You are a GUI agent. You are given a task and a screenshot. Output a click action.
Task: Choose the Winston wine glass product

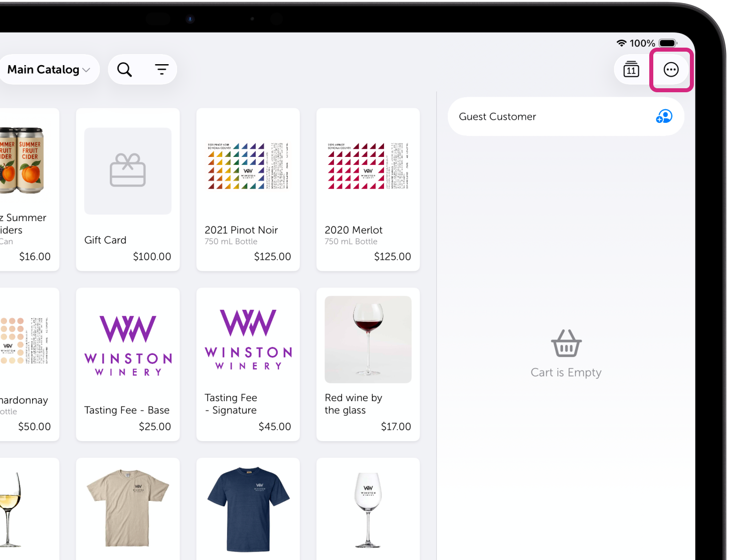pos(368,508)
